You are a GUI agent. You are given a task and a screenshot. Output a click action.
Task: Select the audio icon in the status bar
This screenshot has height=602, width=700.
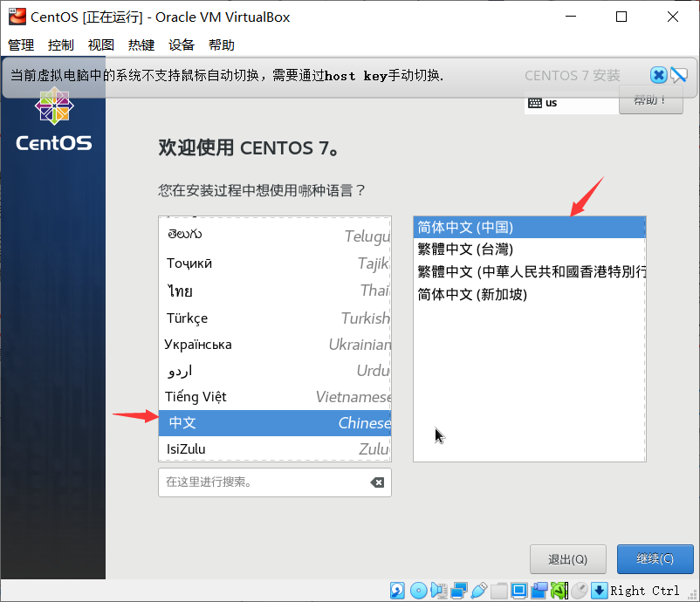[x=439, y=591]
